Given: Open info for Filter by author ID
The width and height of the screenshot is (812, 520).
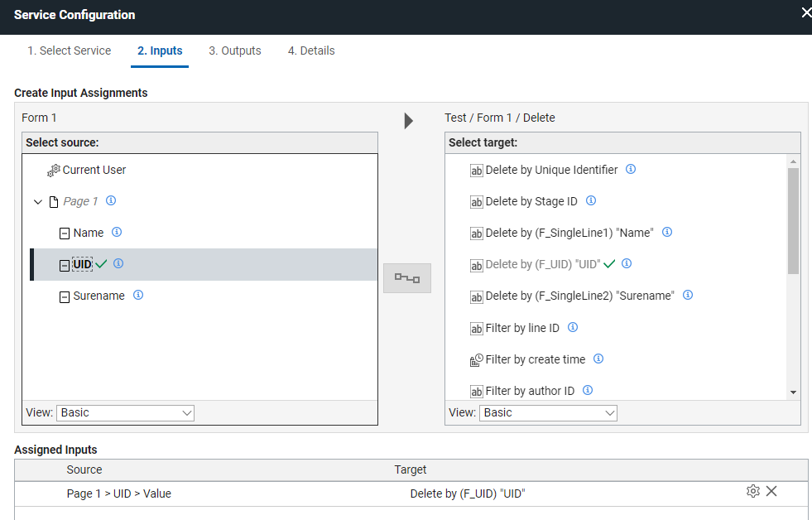Looking at the screenshot, I should pos(588,391).
